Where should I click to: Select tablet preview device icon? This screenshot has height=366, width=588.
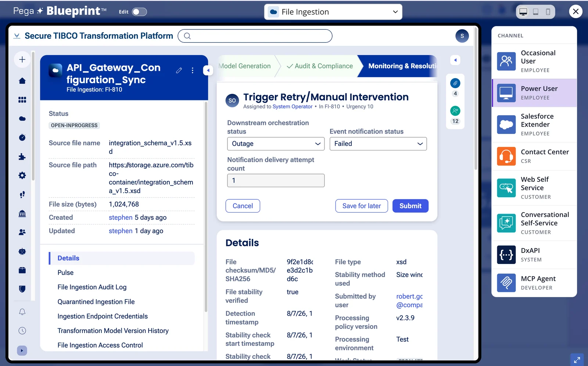coord(536,12)
